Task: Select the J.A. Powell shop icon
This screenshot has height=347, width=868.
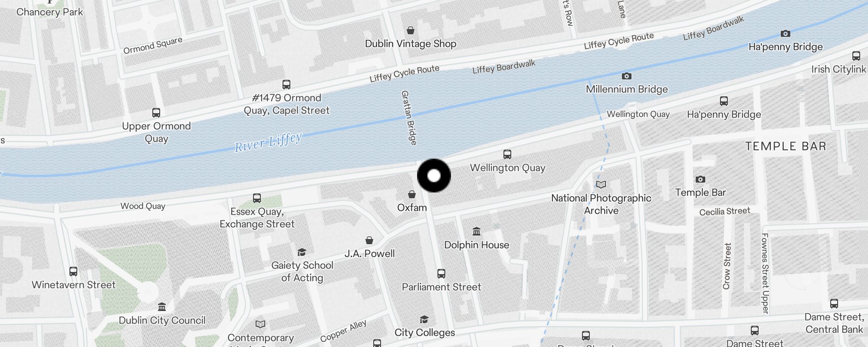Action: pyautogui.click(x=369, y=240)
